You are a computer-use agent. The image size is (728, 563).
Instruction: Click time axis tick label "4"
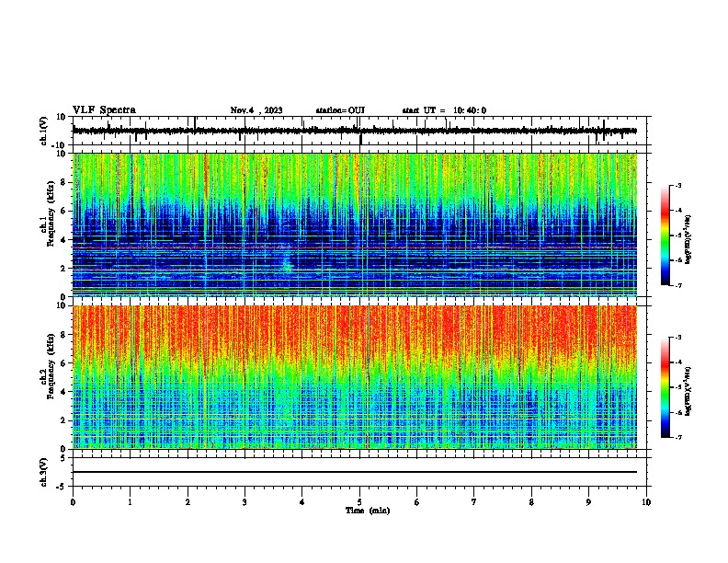302,502
